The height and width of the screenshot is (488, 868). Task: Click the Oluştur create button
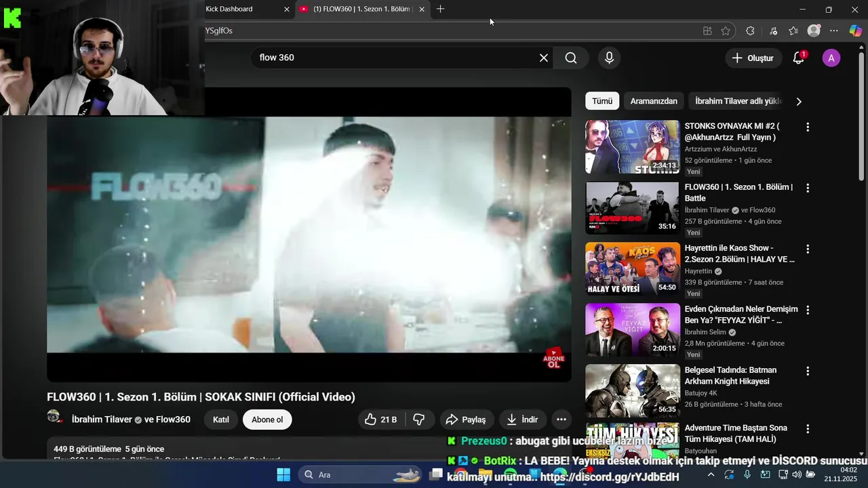click(x=753, y=58)
